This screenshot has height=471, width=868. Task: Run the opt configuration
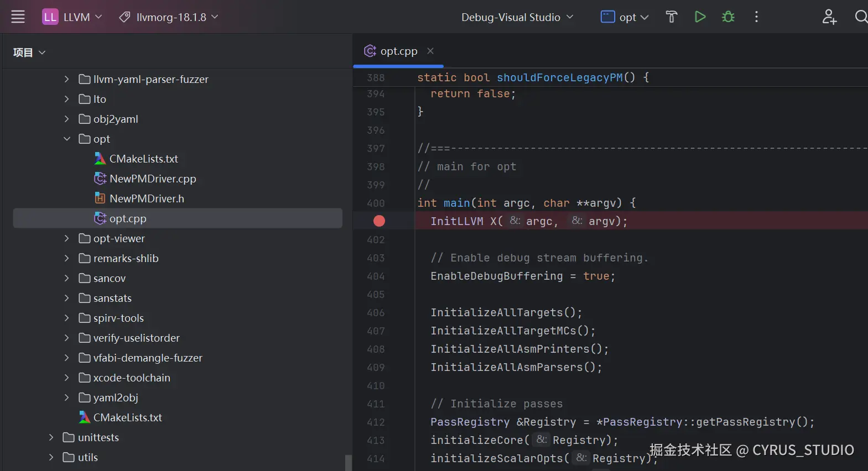[x=700, y=17]
